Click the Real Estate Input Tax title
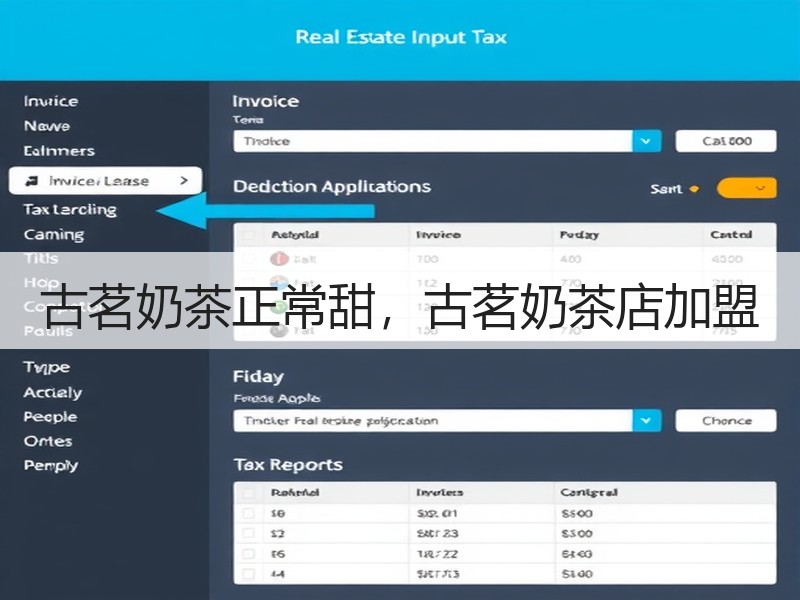 [x=401, y=37]
